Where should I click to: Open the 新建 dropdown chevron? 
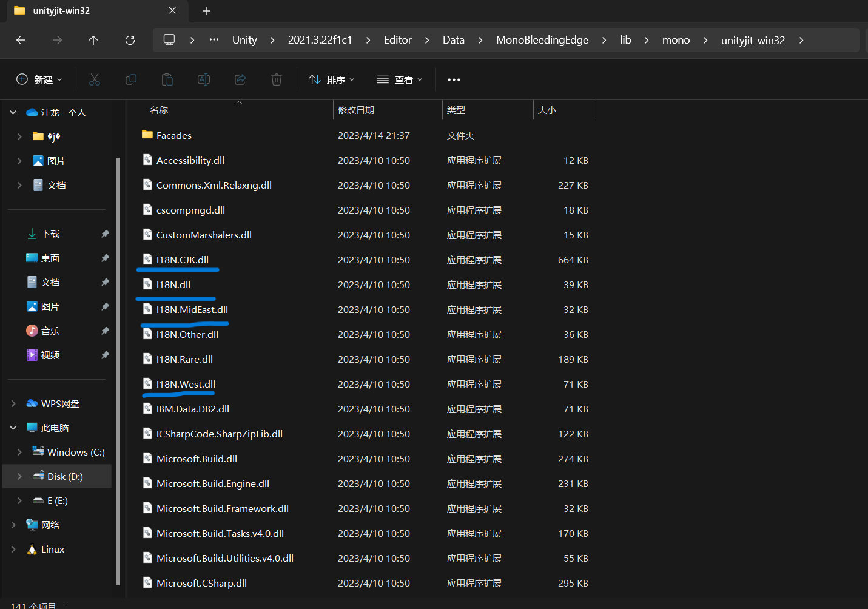click(x=59, y=79)
